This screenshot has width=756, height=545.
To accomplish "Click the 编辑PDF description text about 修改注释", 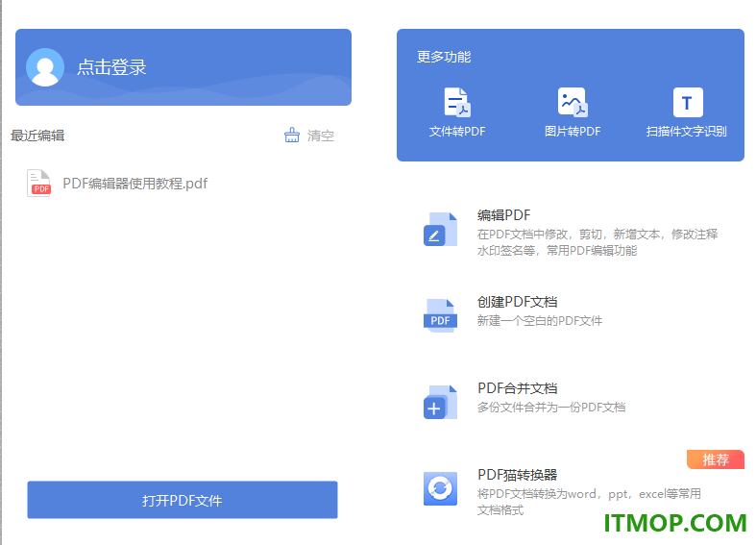I will pyautogui.click(x=597, y=242).
